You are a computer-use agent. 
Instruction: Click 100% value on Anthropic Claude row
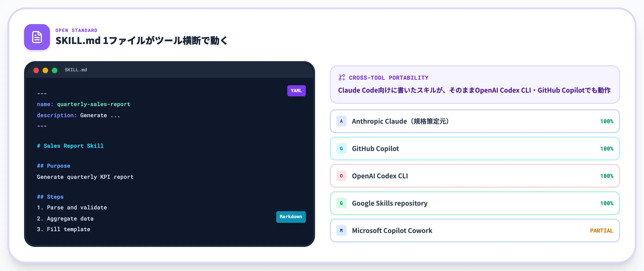(x=607, y=121)
